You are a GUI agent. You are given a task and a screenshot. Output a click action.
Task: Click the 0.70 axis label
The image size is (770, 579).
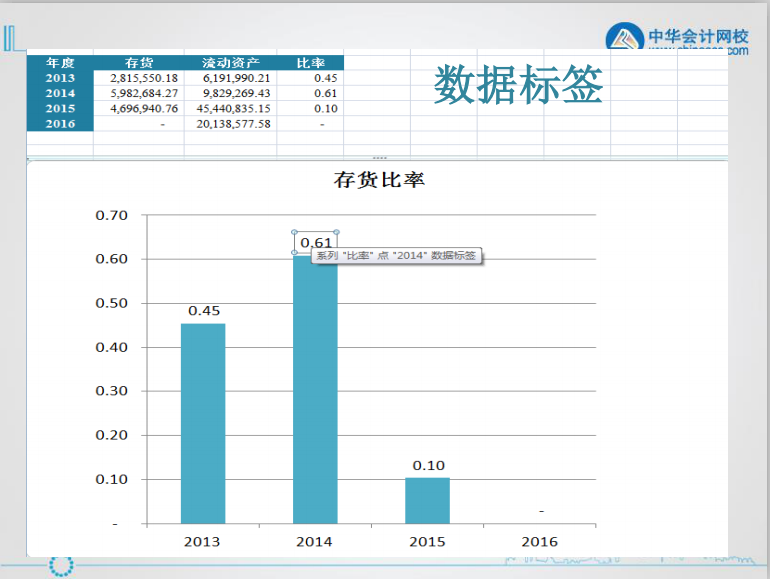tap(111, 215)
